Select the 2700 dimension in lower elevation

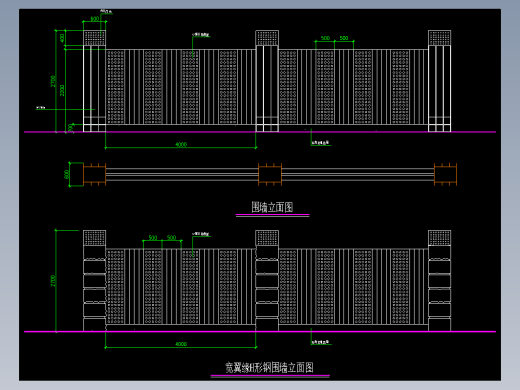pyautogui.click(x=53, y=280)
